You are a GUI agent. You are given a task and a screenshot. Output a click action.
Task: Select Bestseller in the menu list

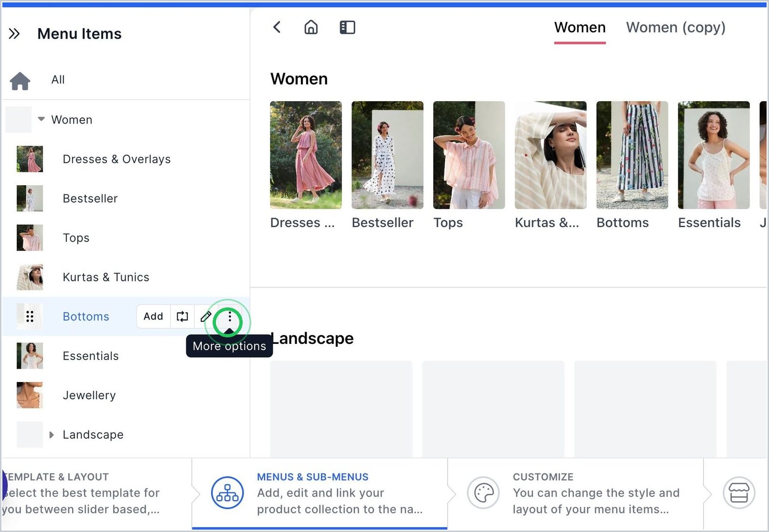click(90, 198)
